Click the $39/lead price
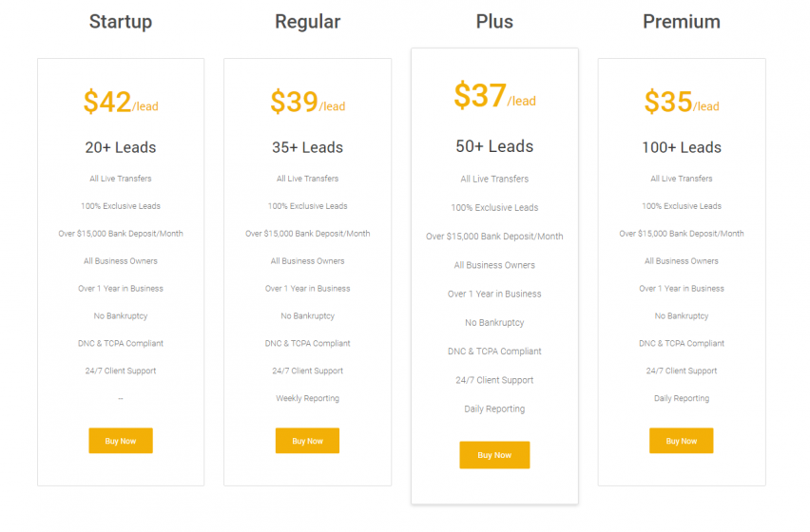Screen dimensions: 810x532 307,102
